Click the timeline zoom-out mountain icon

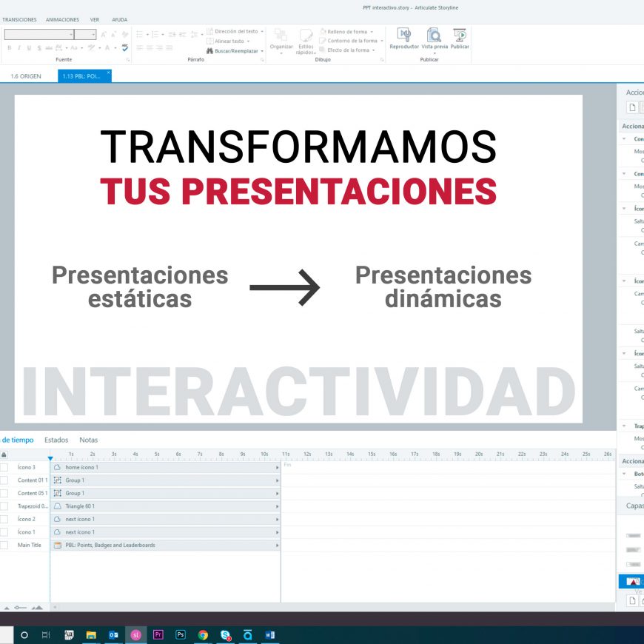[x=7, y=608]
